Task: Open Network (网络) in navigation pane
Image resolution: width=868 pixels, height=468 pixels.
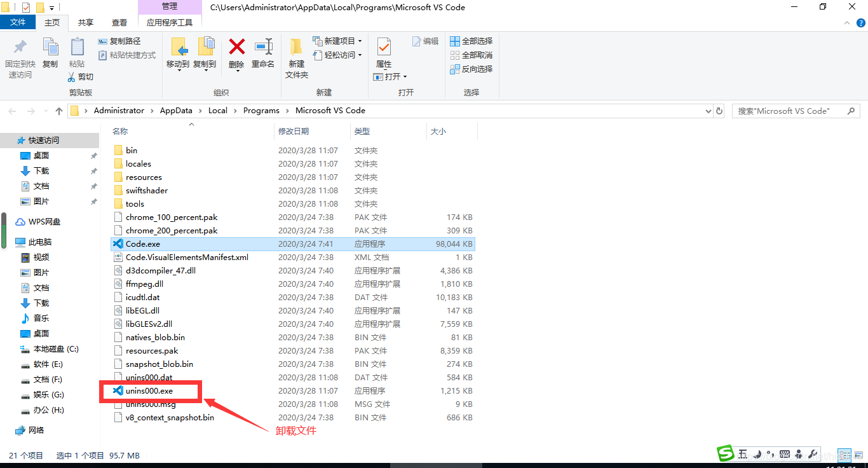Action: point(36,430)
